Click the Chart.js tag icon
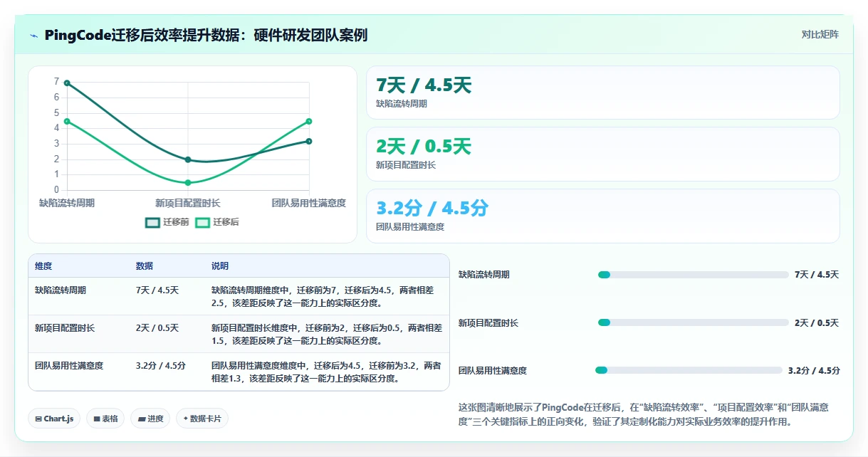Screen dimensions: 868x457 38,419
